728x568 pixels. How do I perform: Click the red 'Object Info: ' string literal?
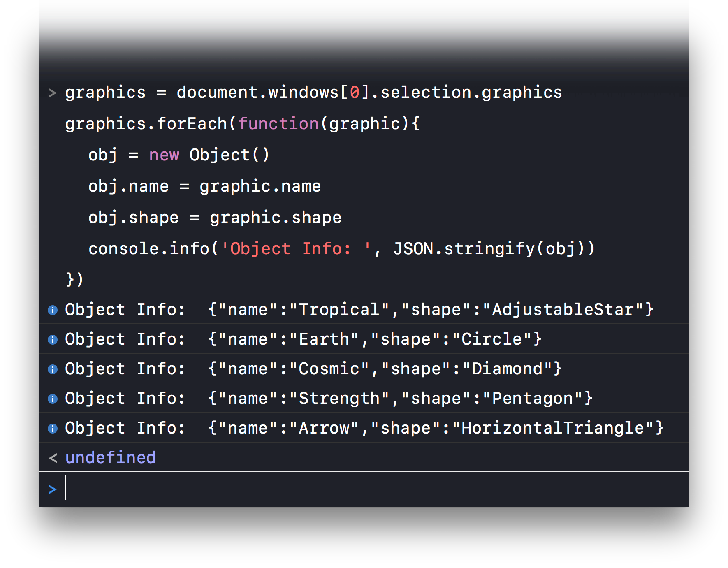point(296,249)
